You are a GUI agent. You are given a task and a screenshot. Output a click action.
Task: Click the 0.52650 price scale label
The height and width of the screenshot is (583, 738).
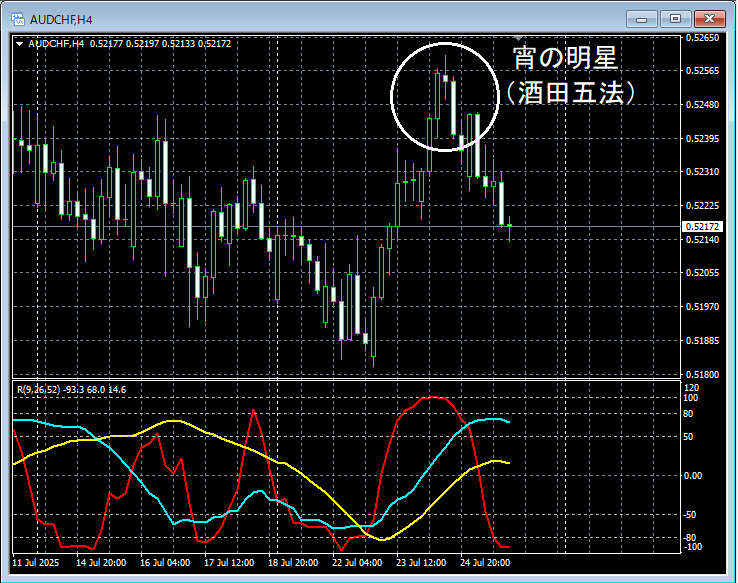pyautogui.click(x=703, y=38)
